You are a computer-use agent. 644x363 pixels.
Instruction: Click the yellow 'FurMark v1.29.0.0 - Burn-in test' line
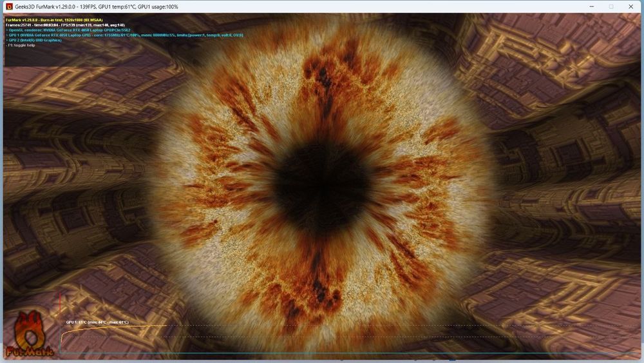pos(54,20)
